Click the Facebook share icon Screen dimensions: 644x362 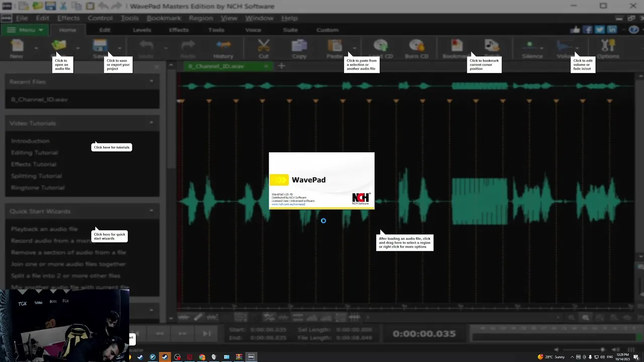pyautogui.click(x=587, y=30)
